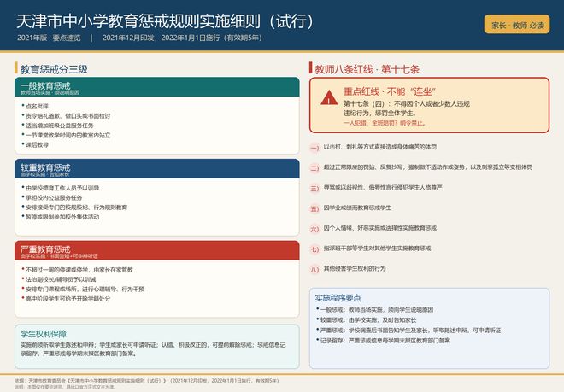
Task: Click the red warning triangle icon
Action: pyautogui.click(x=329, y=98)
